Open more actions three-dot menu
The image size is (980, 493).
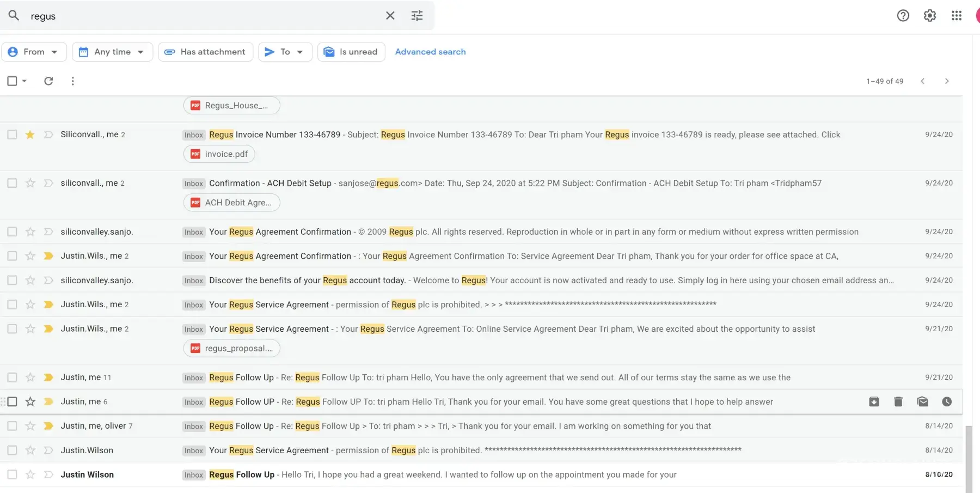pos(72,81)
